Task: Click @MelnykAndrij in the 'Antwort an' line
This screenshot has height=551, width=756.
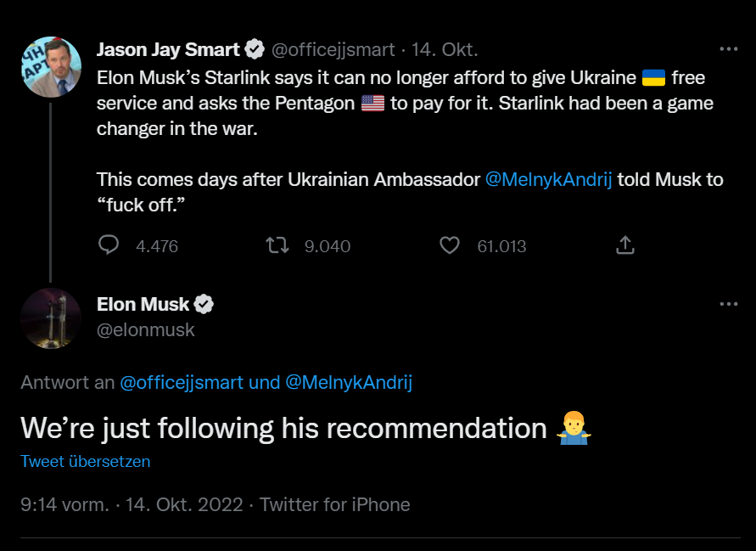Action: point(349,383)
